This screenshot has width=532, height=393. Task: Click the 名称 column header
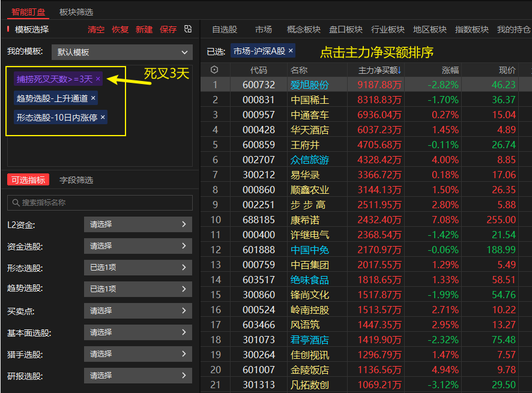(x=299, y=70)
